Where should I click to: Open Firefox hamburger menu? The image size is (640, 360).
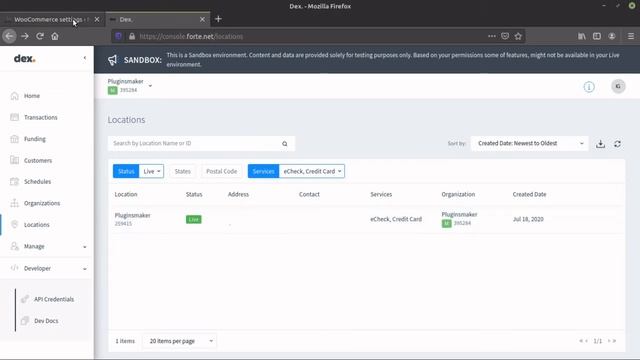click(631, 36)
